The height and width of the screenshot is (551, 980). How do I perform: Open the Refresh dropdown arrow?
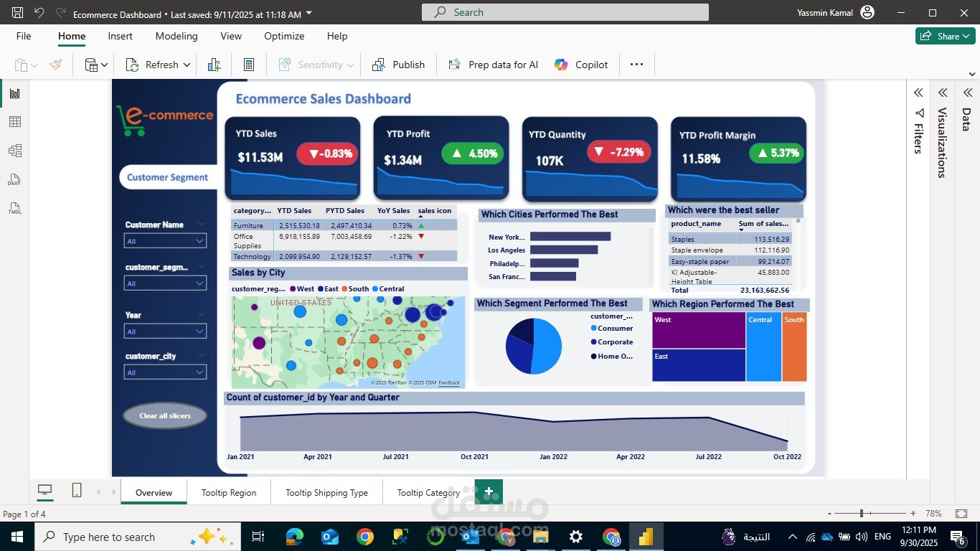[186, 65]
